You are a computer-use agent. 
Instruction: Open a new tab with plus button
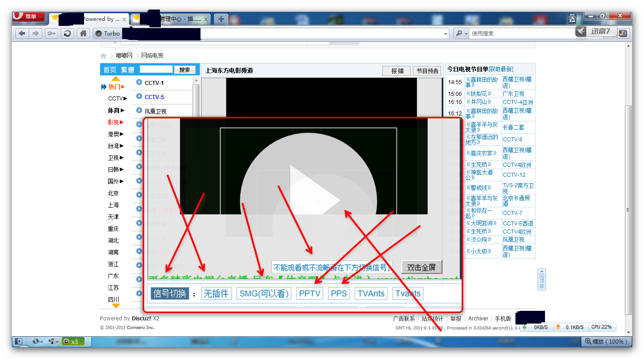[x=221, y=19]
